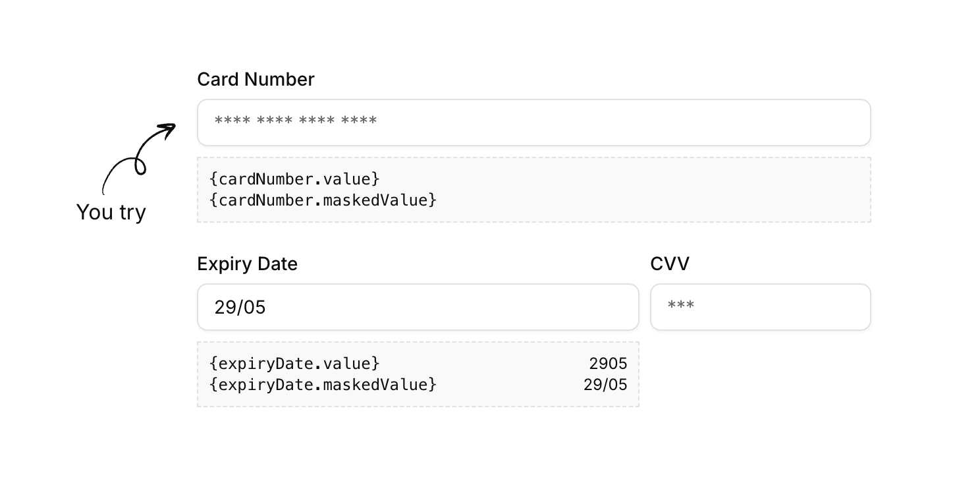
Task: Click the {cardNumber.value} debug line
Action: click(x=294, y=179)
